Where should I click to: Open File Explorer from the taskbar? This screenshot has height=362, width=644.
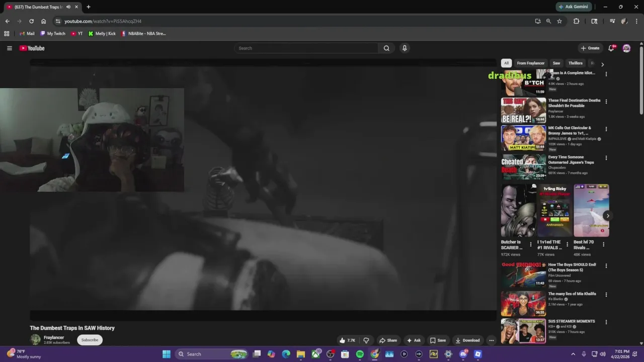coord(301,354)
